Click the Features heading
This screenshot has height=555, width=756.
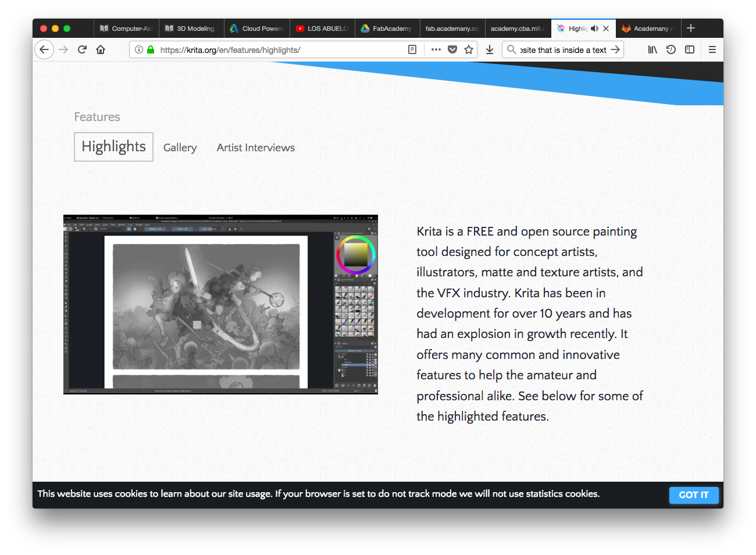[97, 117]
